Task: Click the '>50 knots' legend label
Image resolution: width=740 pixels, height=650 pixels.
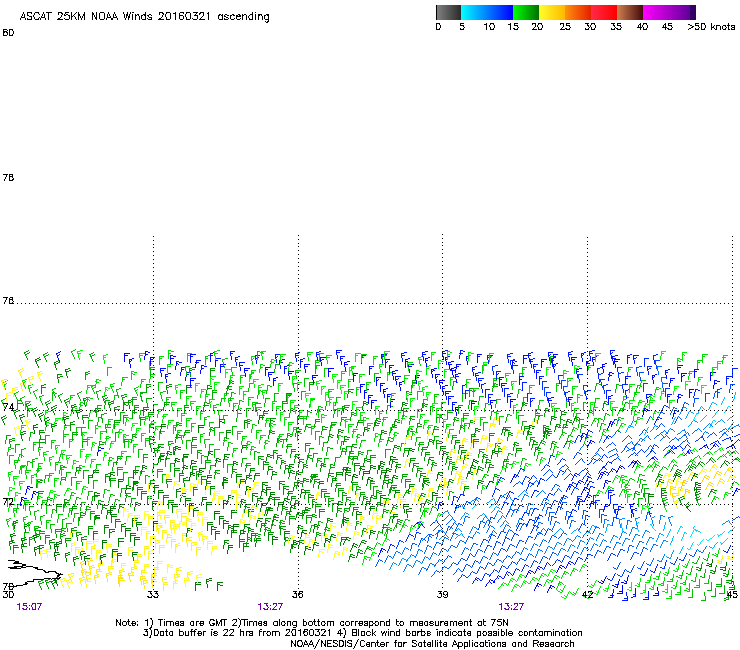Action: pyautogui.click(x=711, y=27)
